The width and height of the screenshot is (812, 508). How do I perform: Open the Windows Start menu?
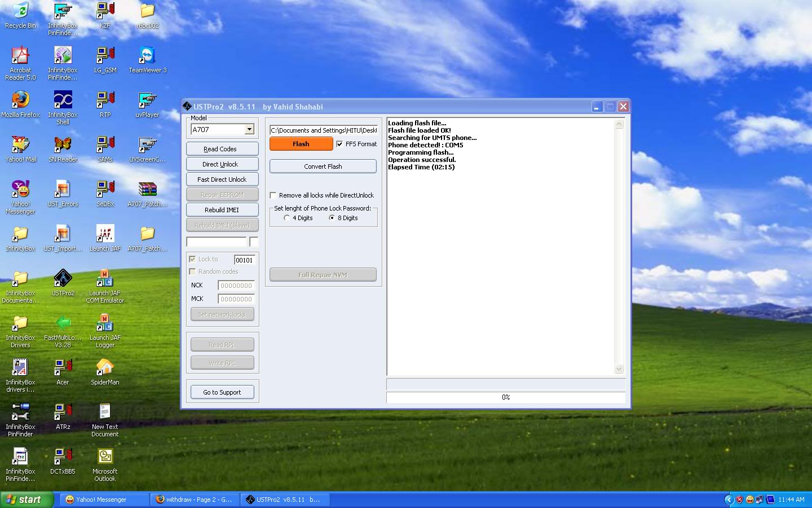click(x=27, y=500)
